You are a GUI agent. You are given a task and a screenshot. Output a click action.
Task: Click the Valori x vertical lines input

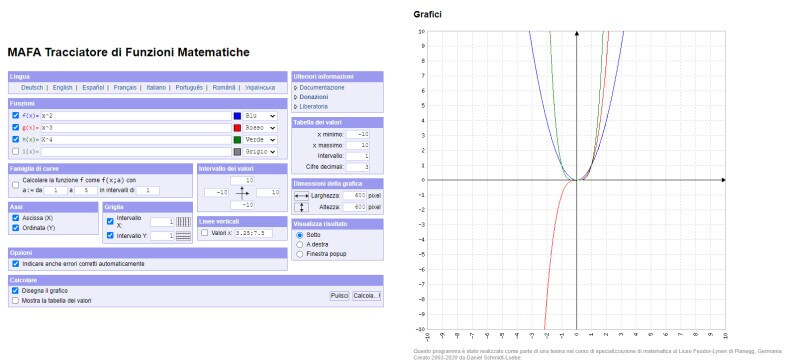tap(254, 234)
